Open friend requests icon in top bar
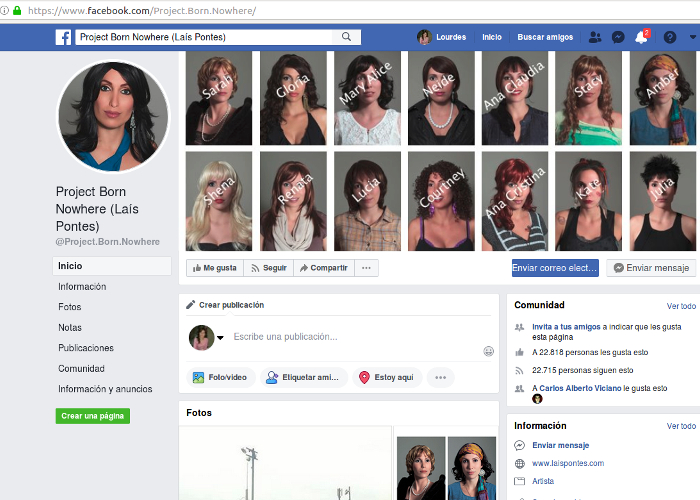 click(595, 37)
